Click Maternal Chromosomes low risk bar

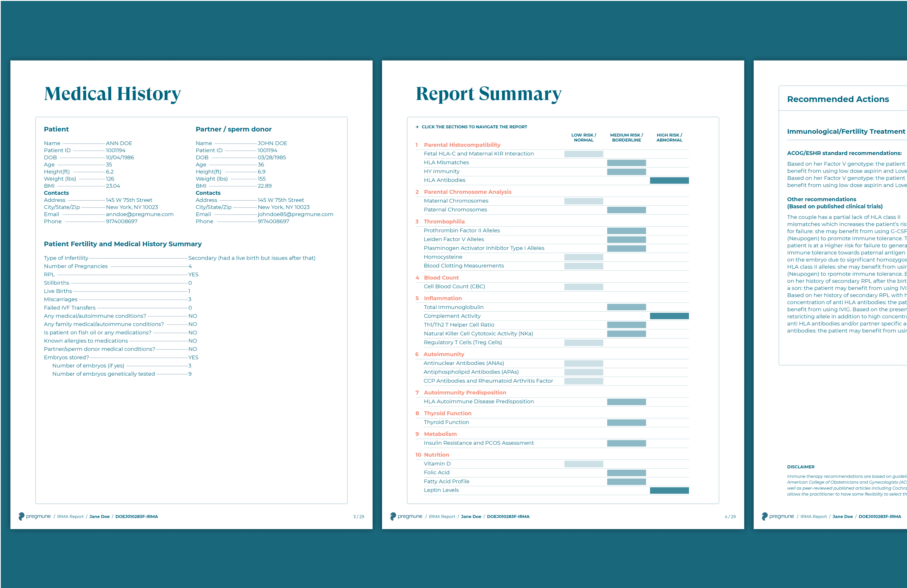tap(583, 201)
